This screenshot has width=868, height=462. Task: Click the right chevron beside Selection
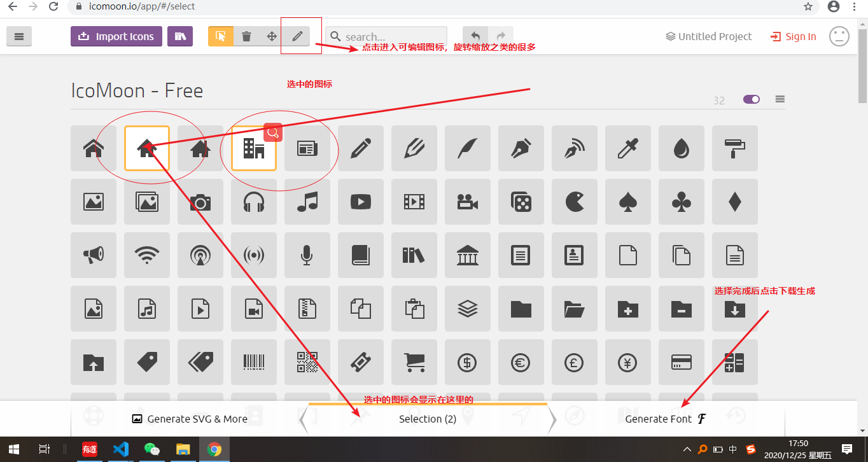pos(552,419)
